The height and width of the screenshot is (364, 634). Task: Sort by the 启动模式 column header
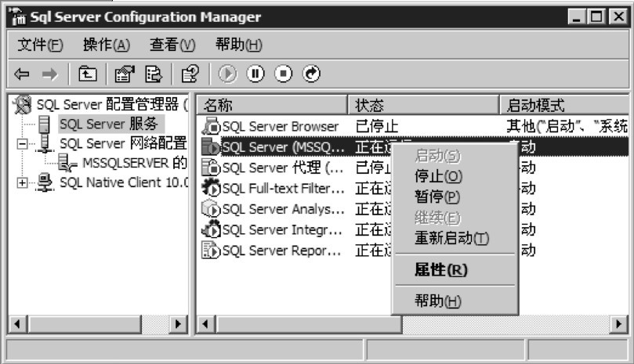(564, 106)
